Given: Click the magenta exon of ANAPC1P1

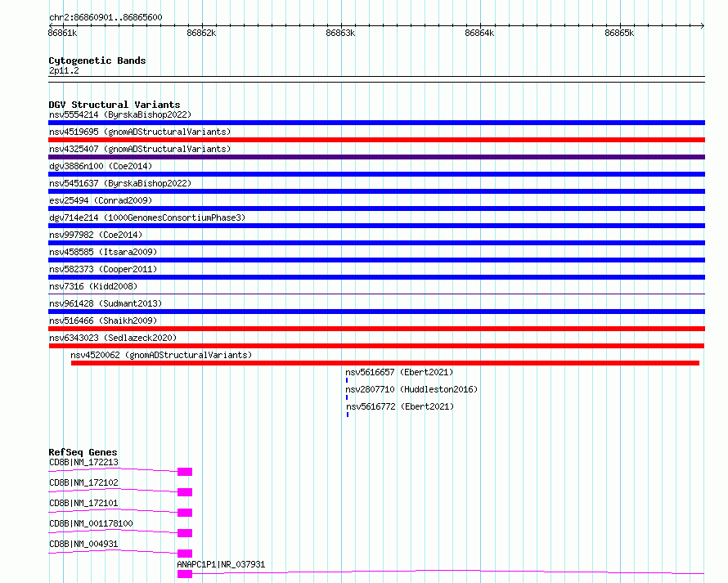Looking at the screenshot, I should pyautogui.click(x=185, y=574).
